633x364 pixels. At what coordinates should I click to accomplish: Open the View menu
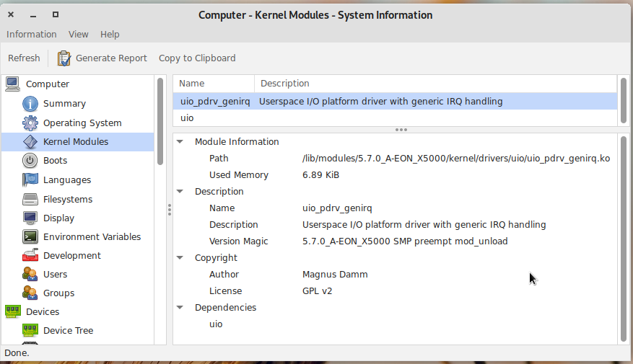coord(78,35)
